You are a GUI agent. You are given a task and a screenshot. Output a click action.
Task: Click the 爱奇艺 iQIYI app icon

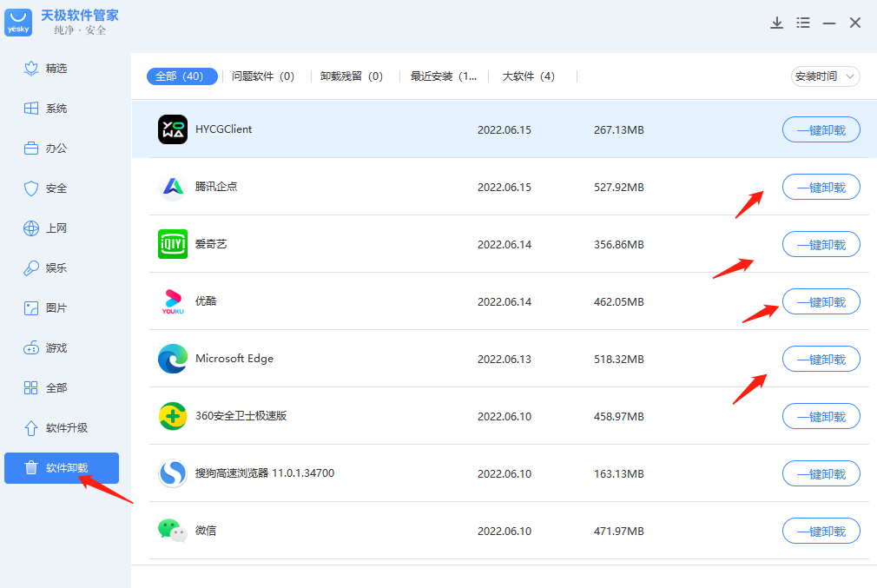[x=173, y=244]
